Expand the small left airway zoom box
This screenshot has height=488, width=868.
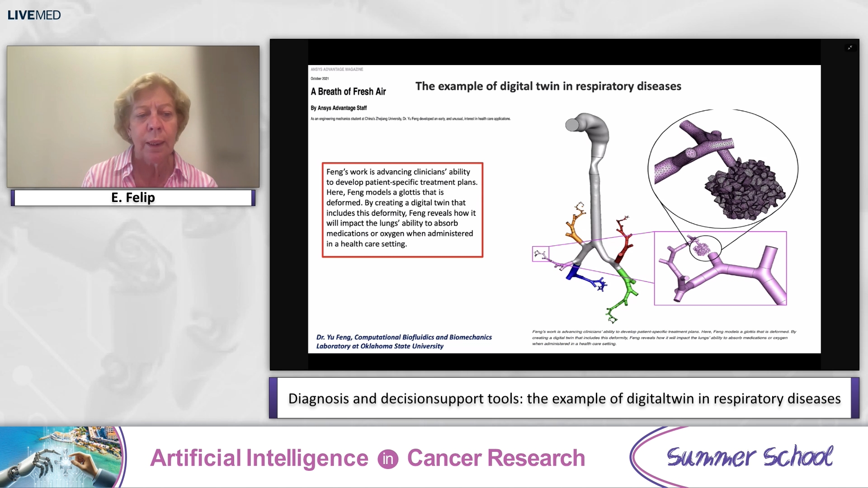[540, 254]
